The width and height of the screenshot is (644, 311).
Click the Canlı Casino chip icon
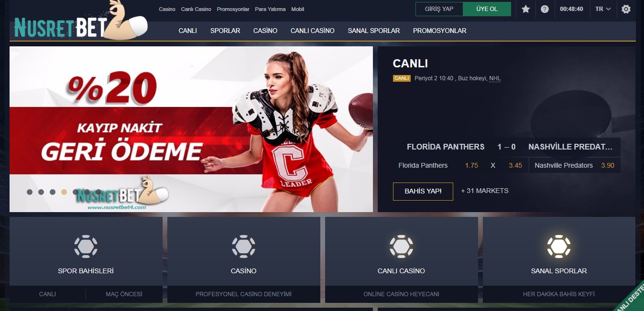click(x=401, y=247)
